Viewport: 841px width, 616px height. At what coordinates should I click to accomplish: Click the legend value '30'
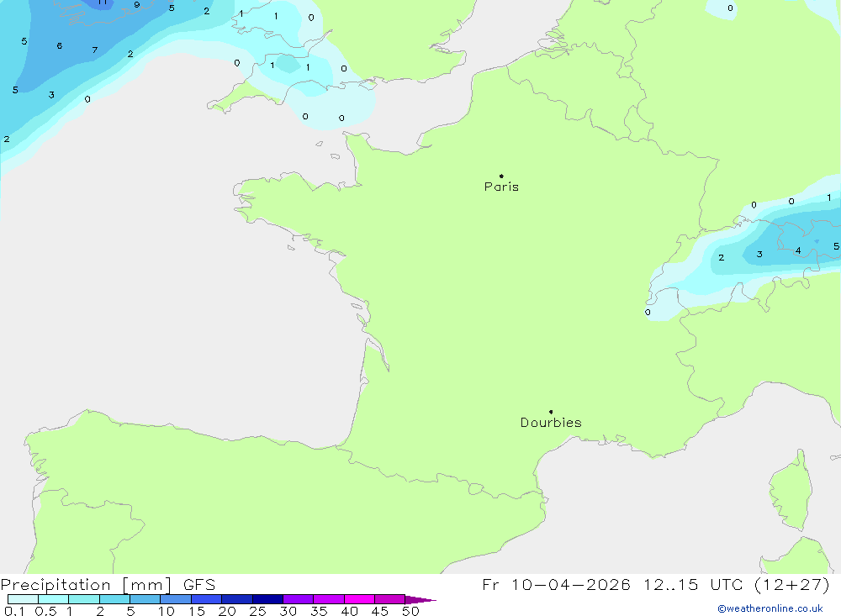point(288,611)
